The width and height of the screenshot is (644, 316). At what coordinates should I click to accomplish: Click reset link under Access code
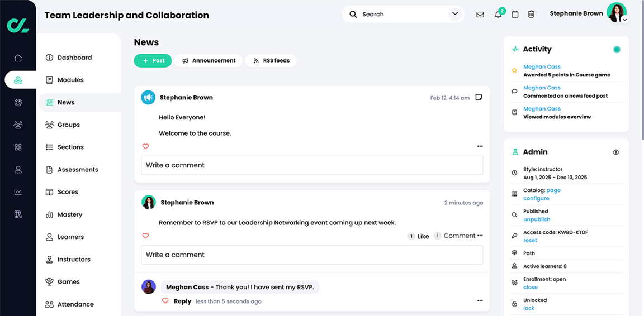point(530,240)
